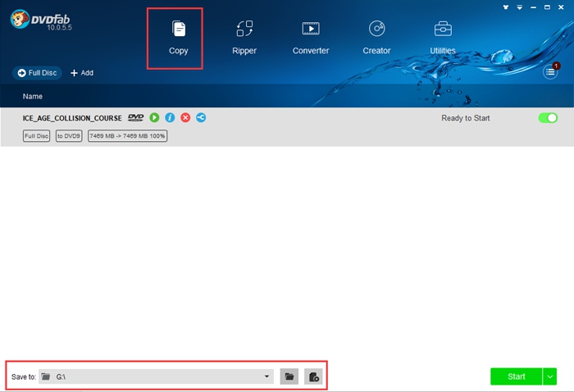The image size is (574, 392).
Task: Click Add to load source
Action: [82, 73]
